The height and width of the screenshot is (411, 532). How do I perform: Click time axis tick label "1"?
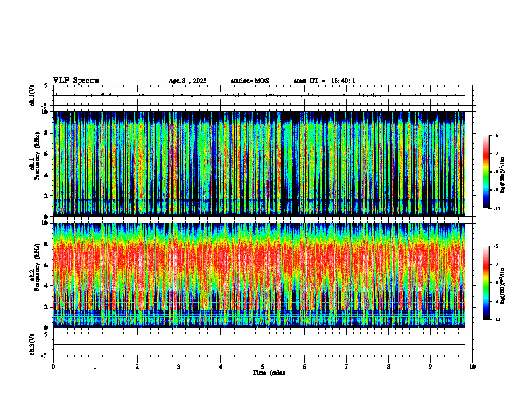tap(95, 367)
